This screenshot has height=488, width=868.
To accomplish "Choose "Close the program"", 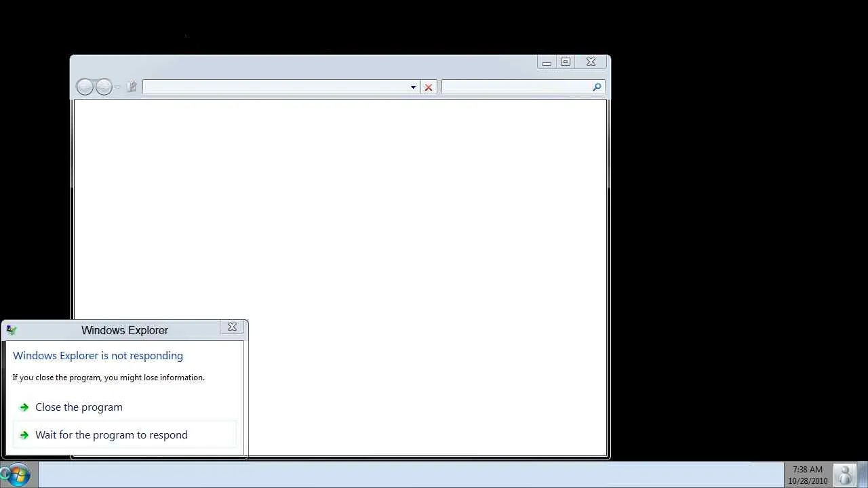I will 125,407.
